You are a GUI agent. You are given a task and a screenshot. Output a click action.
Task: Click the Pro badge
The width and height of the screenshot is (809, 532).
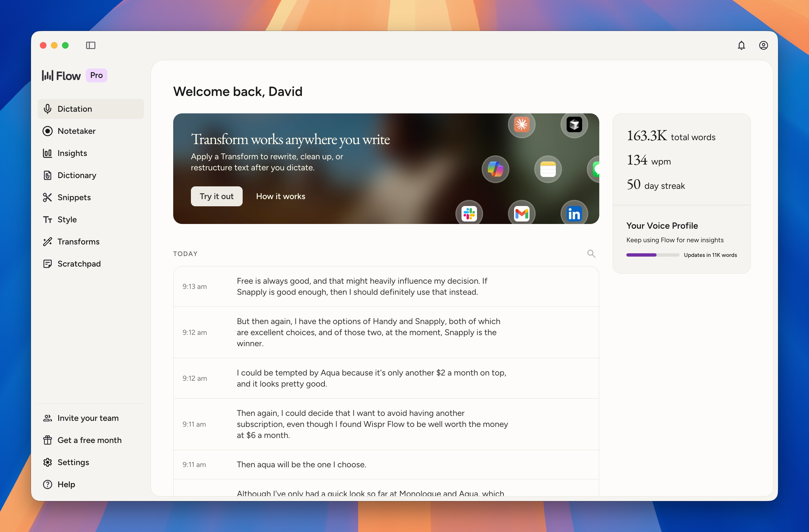[97, 75]
